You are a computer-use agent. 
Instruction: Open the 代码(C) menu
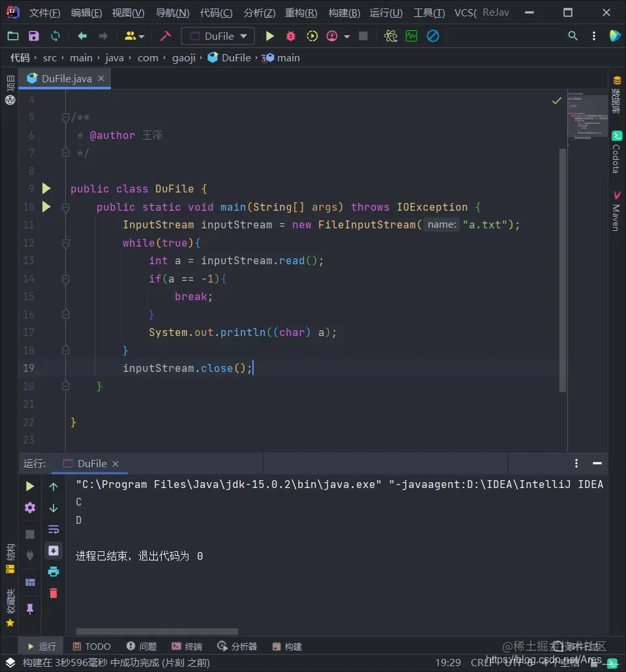[x=216, y=13]
